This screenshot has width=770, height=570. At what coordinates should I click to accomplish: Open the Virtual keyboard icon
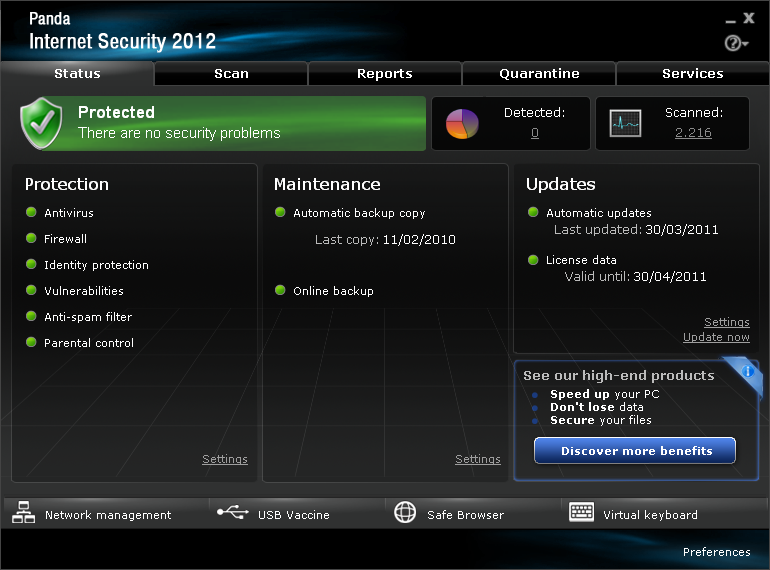[581, 513]
